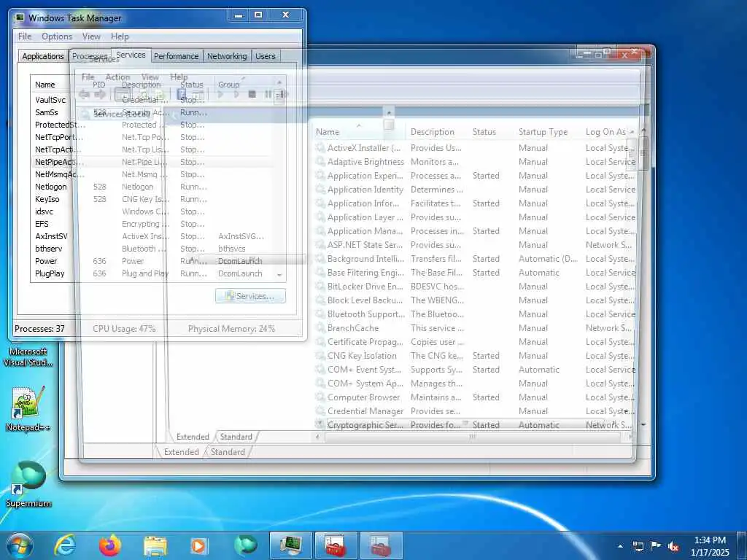Viewport: 747px width, 560px height.
Task: Click the gear icon beside Credential Manager
Action: tap(320, 411)
